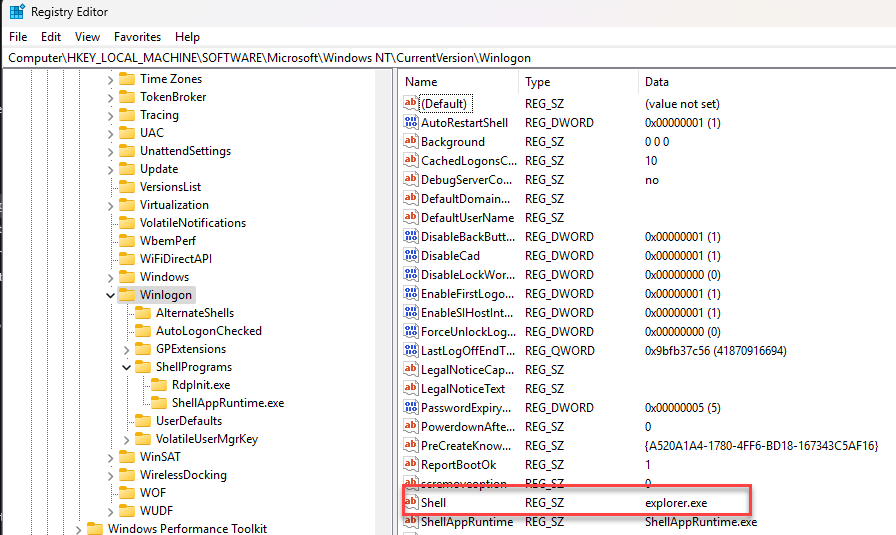
Task: Click the Shell string value icon
Action: (x=410, y=502)
